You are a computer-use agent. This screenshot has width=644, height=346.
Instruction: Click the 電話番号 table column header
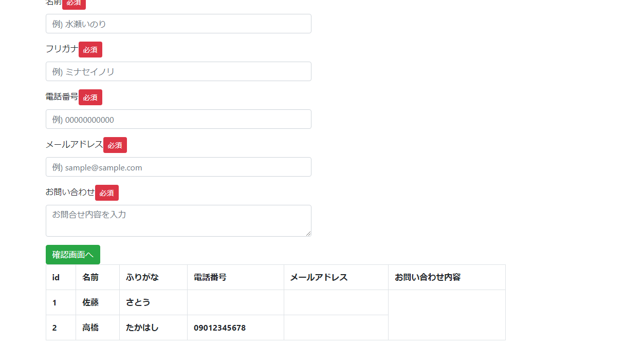pyautogui.click(x=210, y=277)
